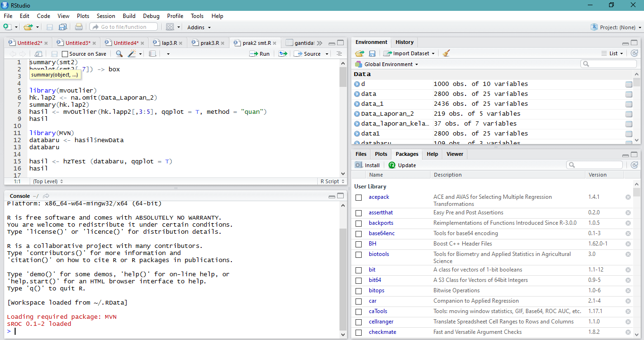Check the biotools package checkbox
The height and width of the screenshot is (340, 644).
tap(359, 255)
